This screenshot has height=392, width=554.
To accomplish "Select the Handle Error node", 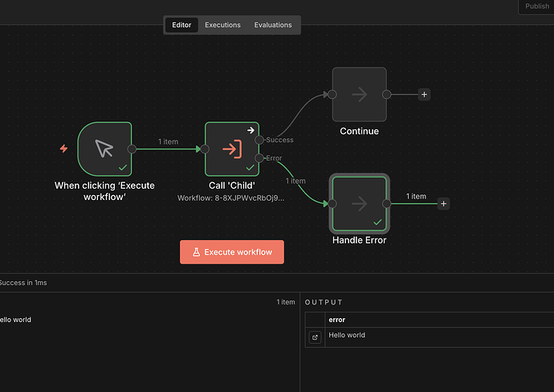I will pyautogui.click(x=359, y=204).
